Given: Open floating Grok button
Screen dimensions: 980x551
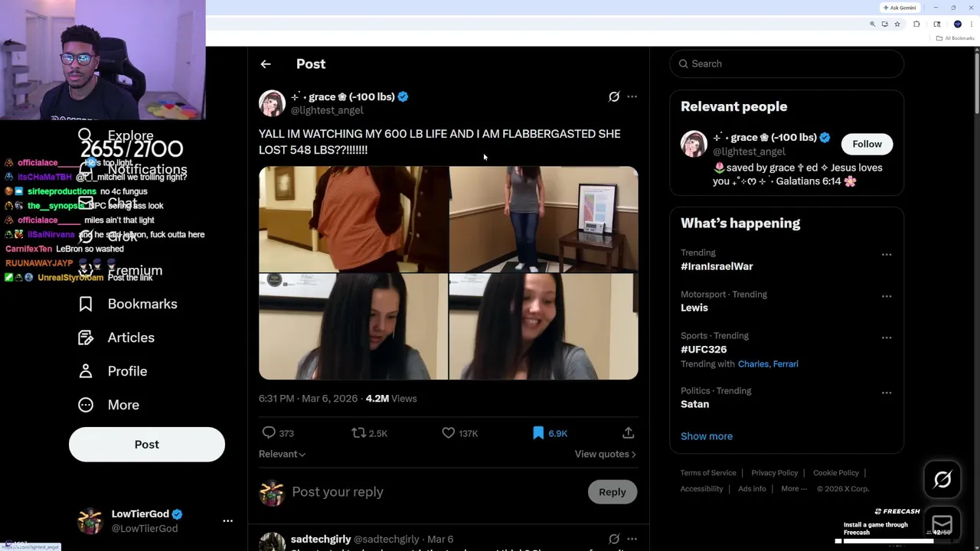Looking at the screenshot, I should tap(942, 480).
